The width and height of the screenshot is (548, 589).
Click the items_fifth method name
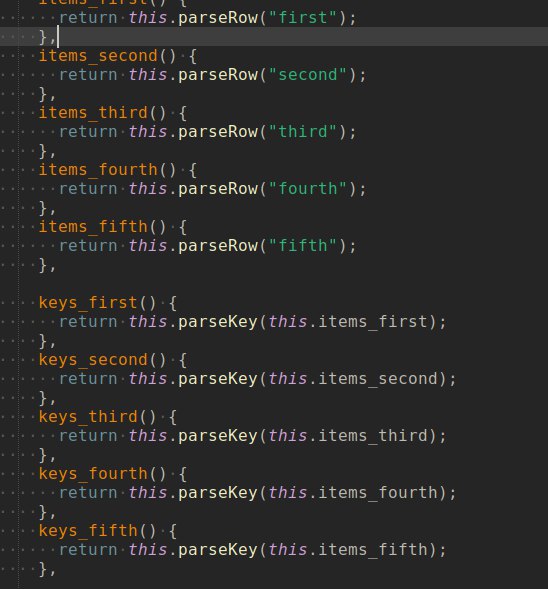coord(94,227)
